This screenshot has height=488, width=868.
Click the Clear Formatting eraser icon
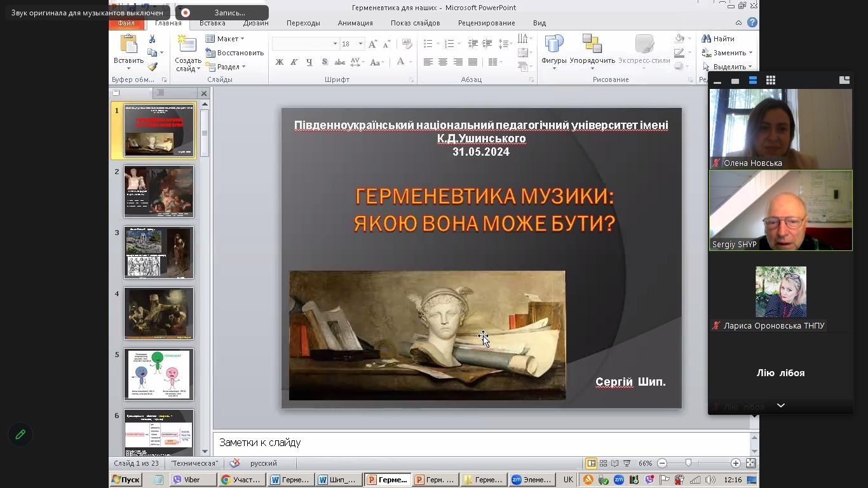click(x=407, y=44)
